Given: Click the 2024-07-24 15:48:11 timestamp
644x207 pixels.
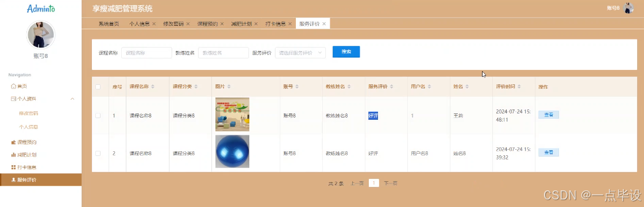Looking at the screenshot, I should 513,116.
